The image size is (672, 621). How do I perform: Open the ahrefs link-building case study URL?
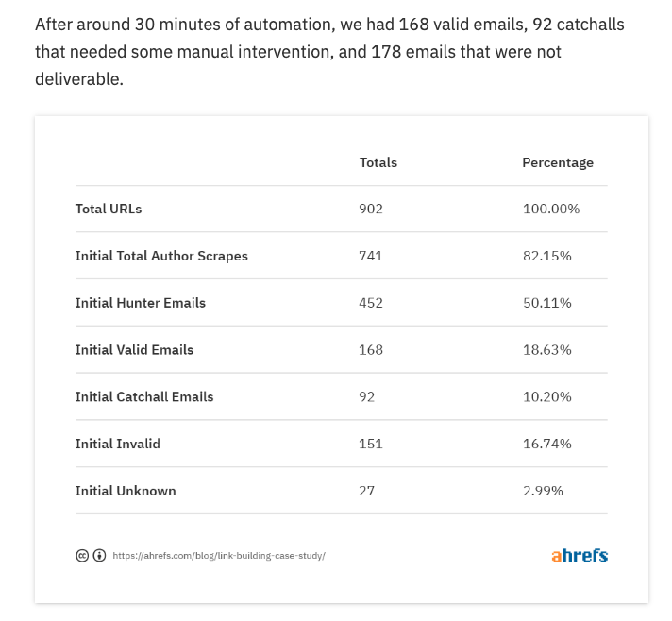pos(219,556)
